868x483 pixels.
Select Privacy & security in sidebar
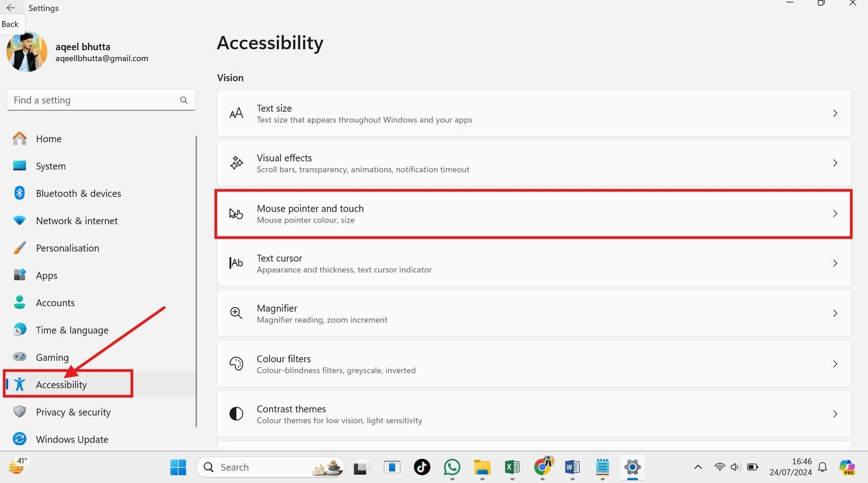tap(73, 412)
